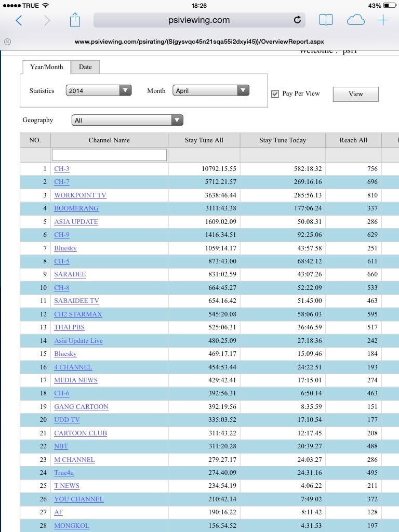Open the BOOMERANG channel link

pyautogui.click(x=76, y=208)
